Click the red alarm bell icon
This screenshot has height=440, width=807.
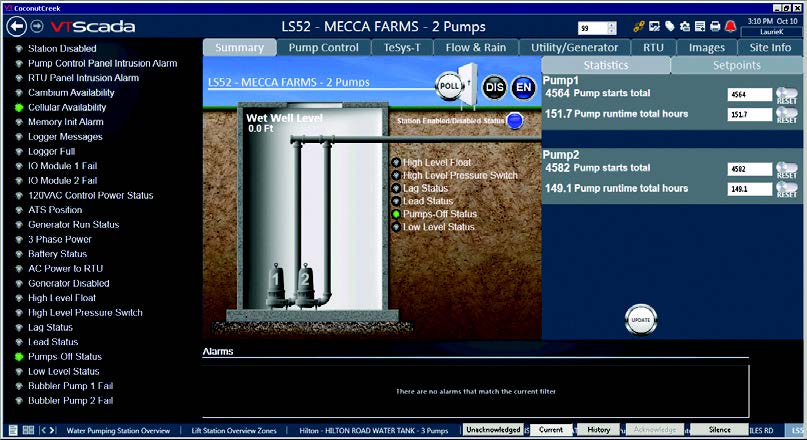[730, 26]
